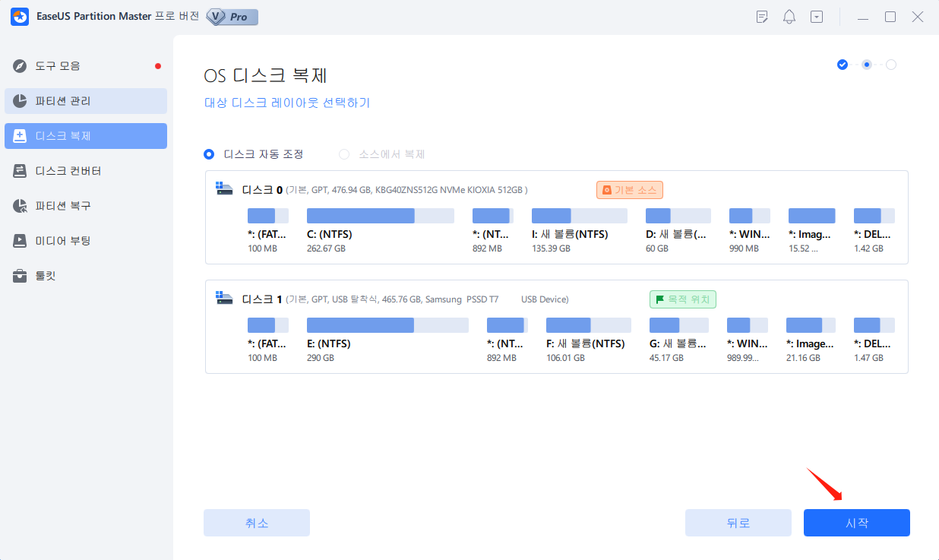This screenshot has height=560, width=939.
Task: Select the 1.42 GB DEL partition
Action: pyautogui.click(x=874, y=231)
